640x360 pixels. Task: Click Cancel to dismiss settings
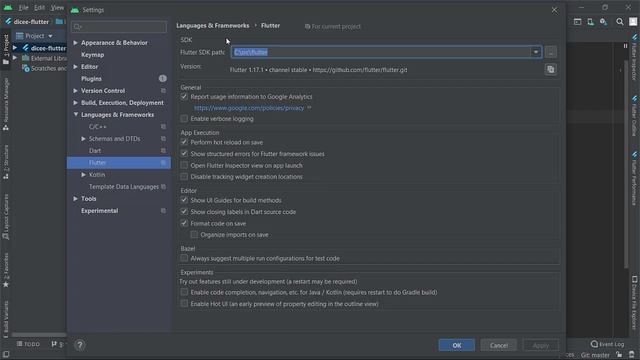tap(499, 345)
